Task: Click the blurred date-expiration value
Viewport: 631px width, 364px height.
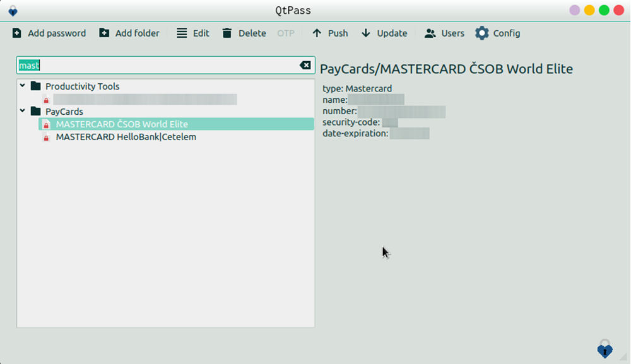Action: pyautogui.click(x=410, y=134)
